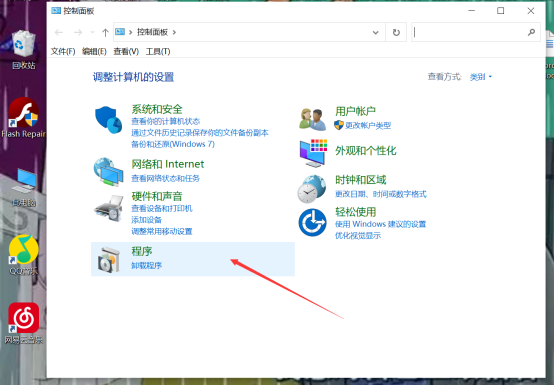
Task: Click 通过文件历史记录保存你的文件备份副本 link
Action: click(200, 133)
